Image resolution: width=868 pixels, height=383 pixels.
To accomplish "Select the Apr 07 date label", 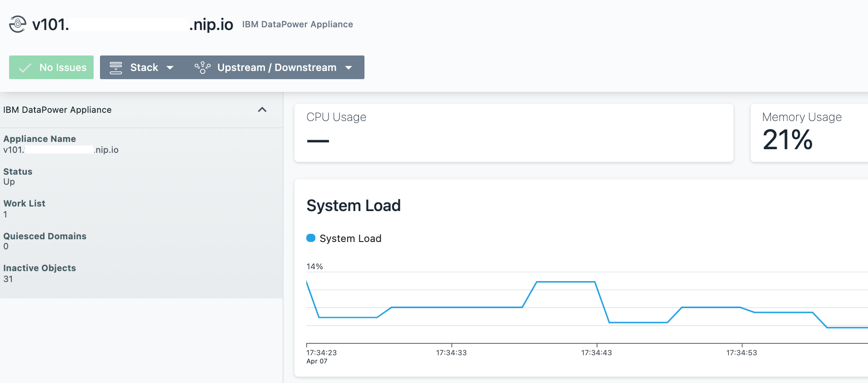I will click(317, 361).
